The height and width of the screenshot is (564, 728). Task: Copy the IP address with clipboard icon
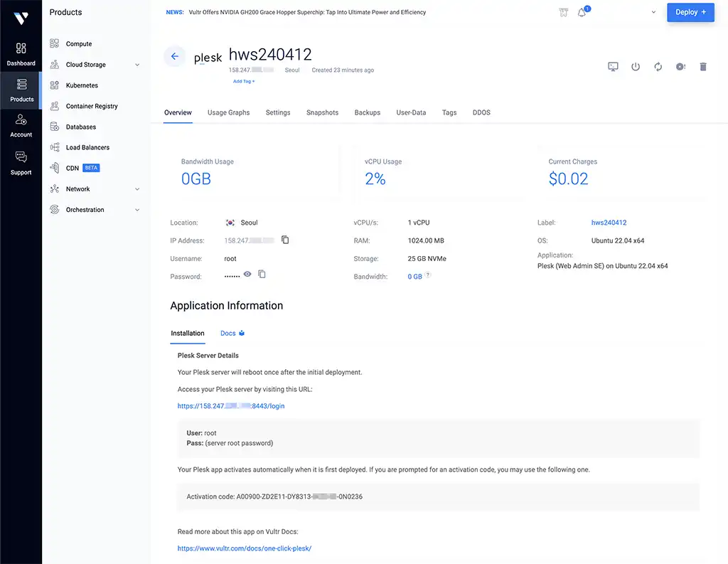(x=285, y=240)
